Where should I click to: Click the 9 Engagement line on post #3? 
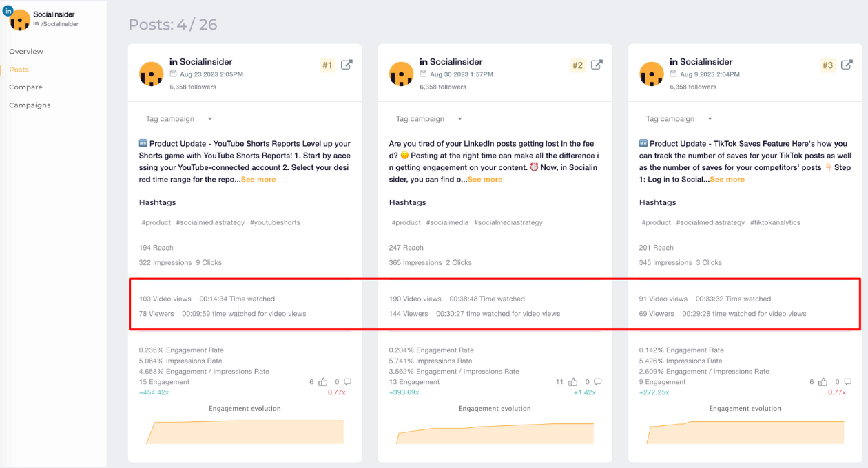[662, 382]
